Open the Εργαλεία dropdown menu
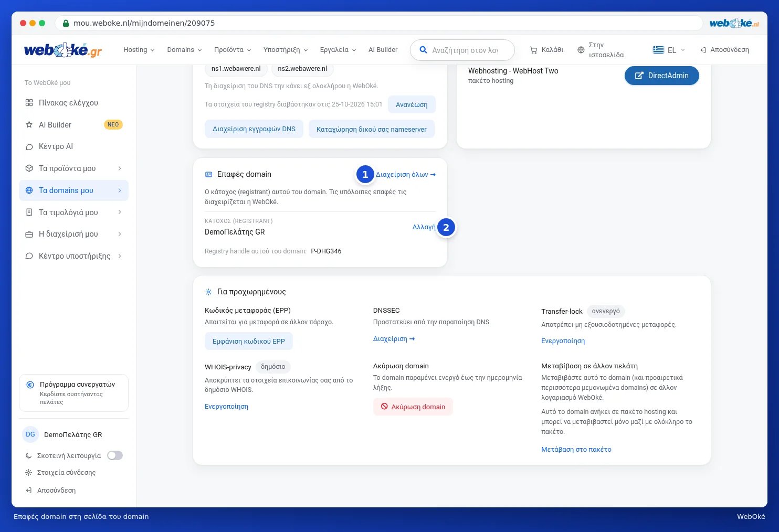Image resolution: width=779 pixels, height=532 pixels. click(x=338, y=50)
